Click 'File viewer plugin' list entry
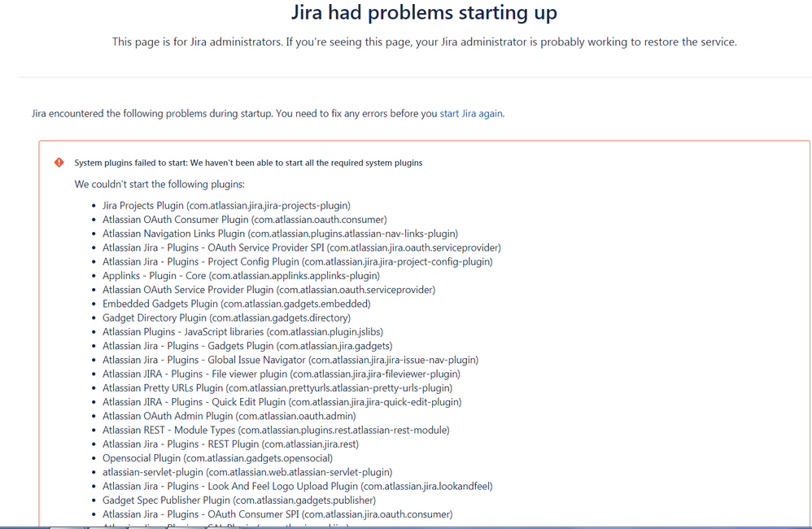 coord(282,374)
